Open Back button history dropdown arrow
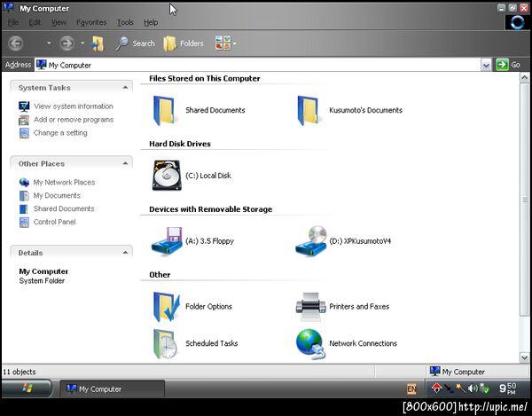The height and width of the screenshot is (416, 532). [x=49, y=43]
